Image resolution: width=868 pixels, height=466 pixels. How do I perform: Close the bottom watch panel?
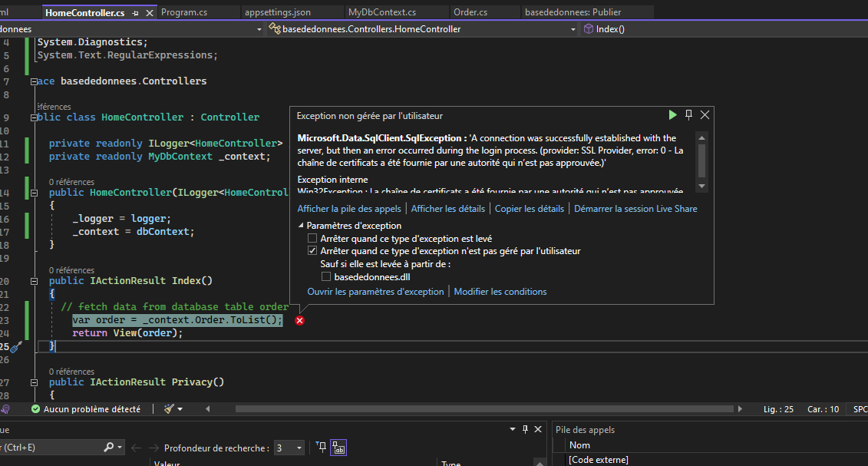537,429
